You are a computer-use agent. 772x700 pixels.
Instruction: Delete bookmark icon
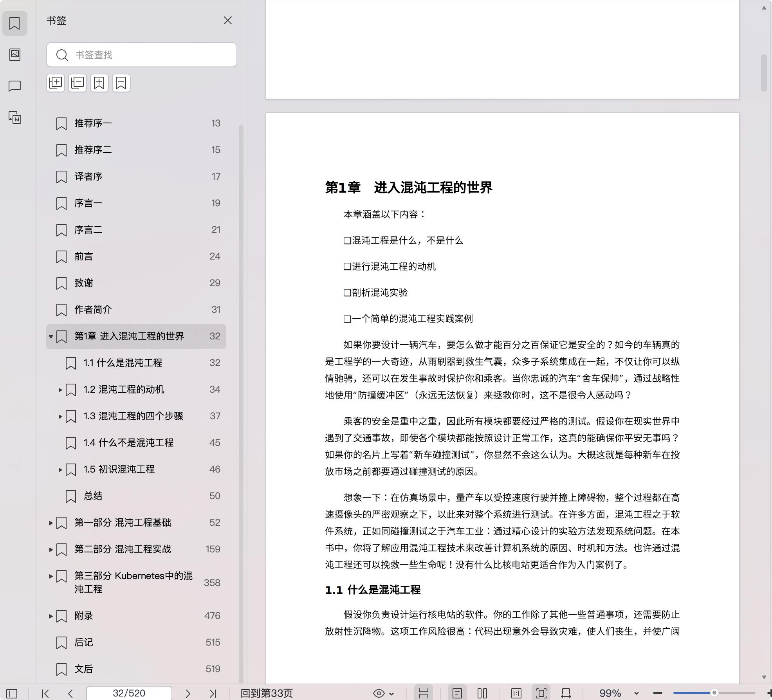tap(121, 83)
